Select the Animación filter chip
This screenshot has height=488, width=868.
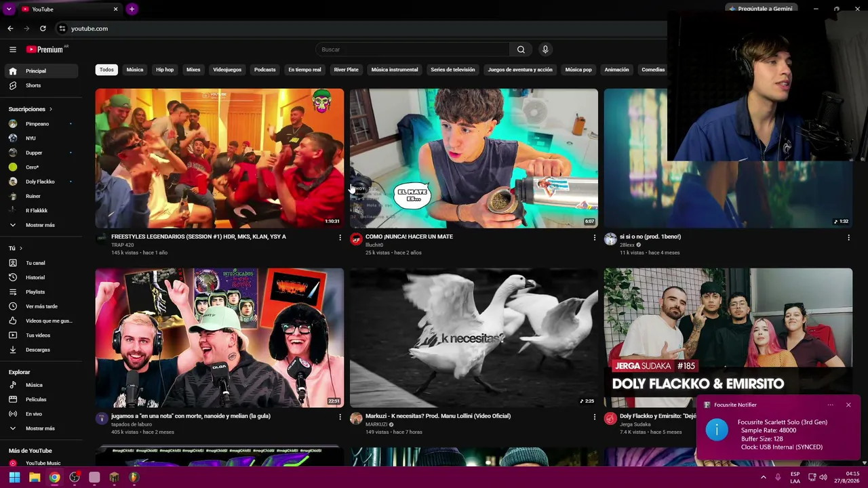[x=616, y=70]
